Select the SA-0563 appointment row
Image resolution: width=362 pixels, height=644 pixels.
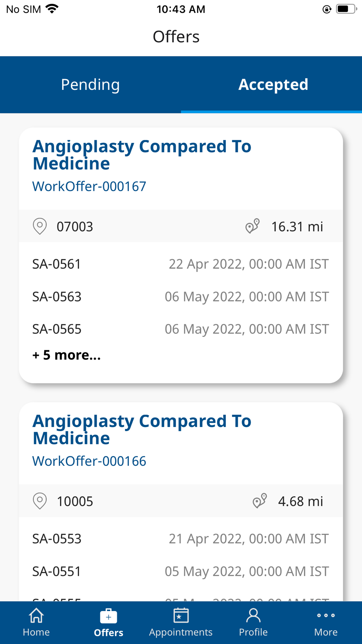pos(180,297)
